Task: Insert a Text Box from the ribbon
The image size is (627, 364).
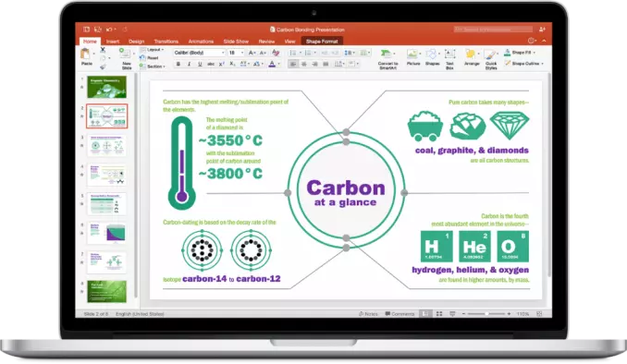Action: coord(449,54)
